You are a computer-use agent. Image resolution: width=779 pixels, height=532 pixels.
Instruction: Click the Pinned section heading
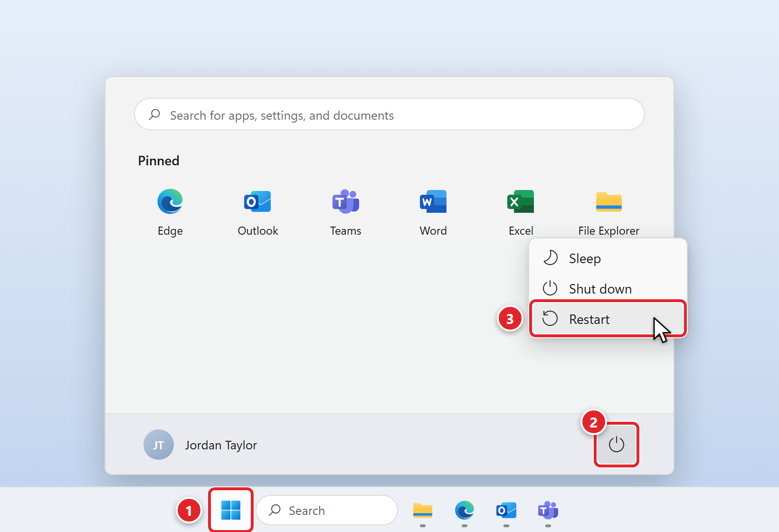(x=159, y=161)
